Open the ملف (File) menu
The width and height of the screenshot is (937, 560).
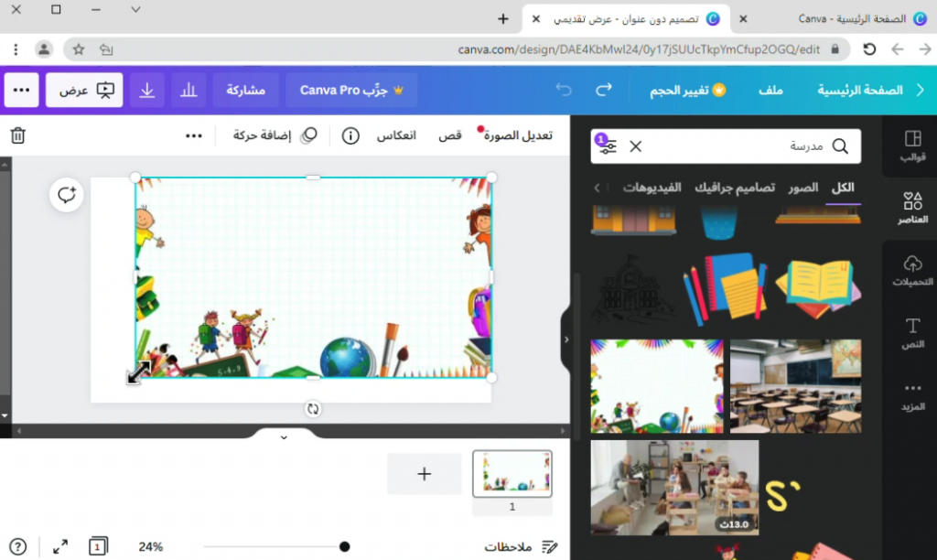coord(771,90)
